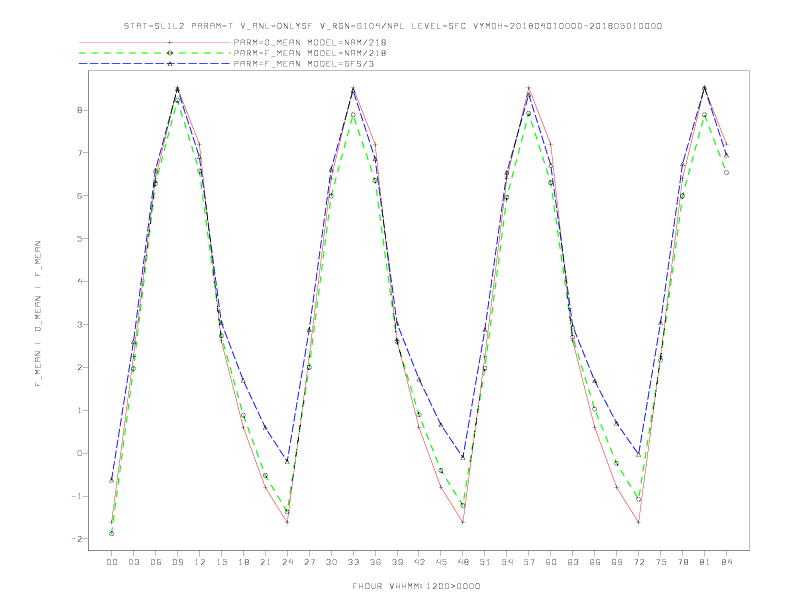The height and width of the screenshot is (612, 792).
Task: Click y-axis tick label 5
Action: point(79,238)
